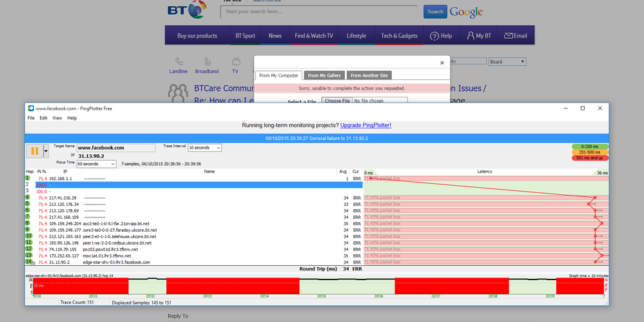Select hop 7 green circle icon
Image resolution: width=644 pixels, height=322 pixels.
pos(28,217)
